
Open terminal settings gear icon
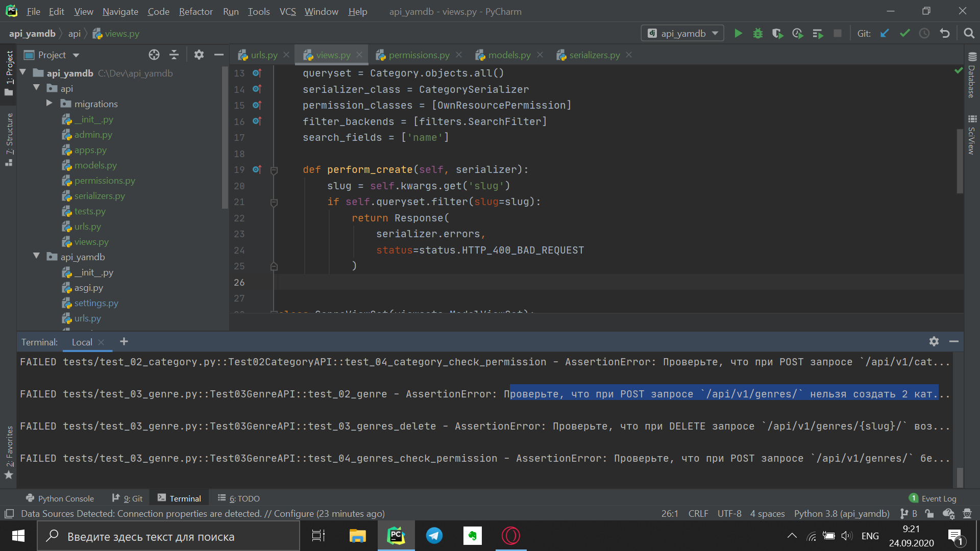pos(934,342)
